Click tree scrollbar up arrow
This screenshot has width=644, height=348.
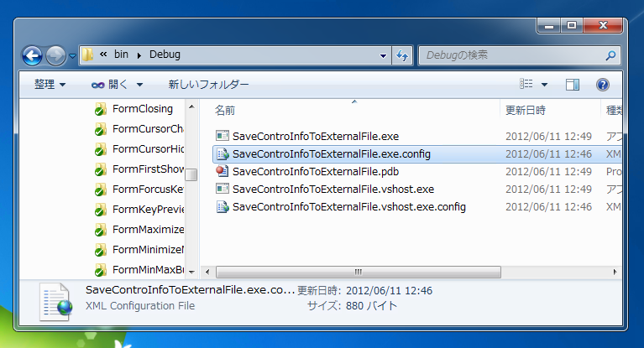tap(191, 106)
